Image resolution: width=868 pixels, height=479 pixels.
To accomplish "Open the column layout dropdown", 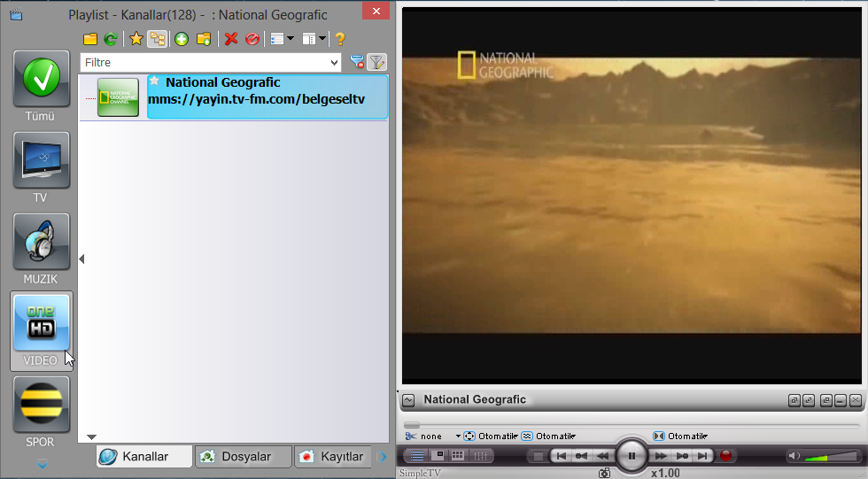I will [314, 39].
